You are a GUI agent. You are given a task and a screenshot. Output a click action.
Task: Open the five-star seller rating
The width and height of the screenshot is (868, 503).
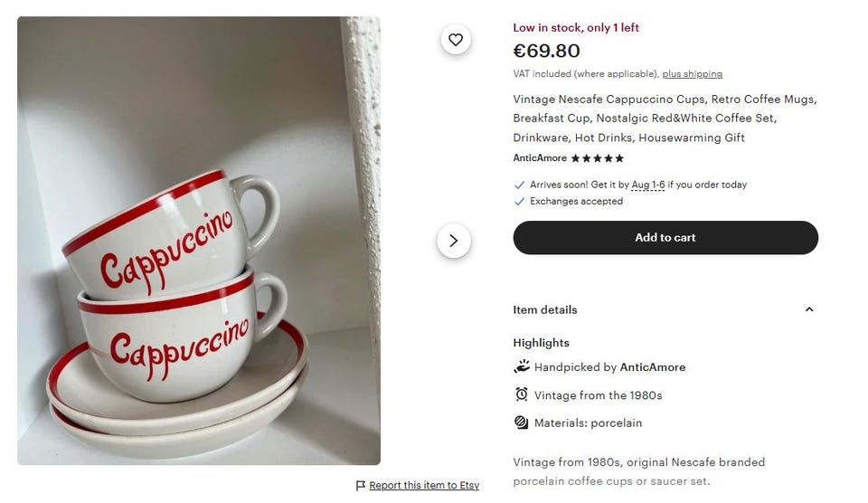[x=597, y=158]
